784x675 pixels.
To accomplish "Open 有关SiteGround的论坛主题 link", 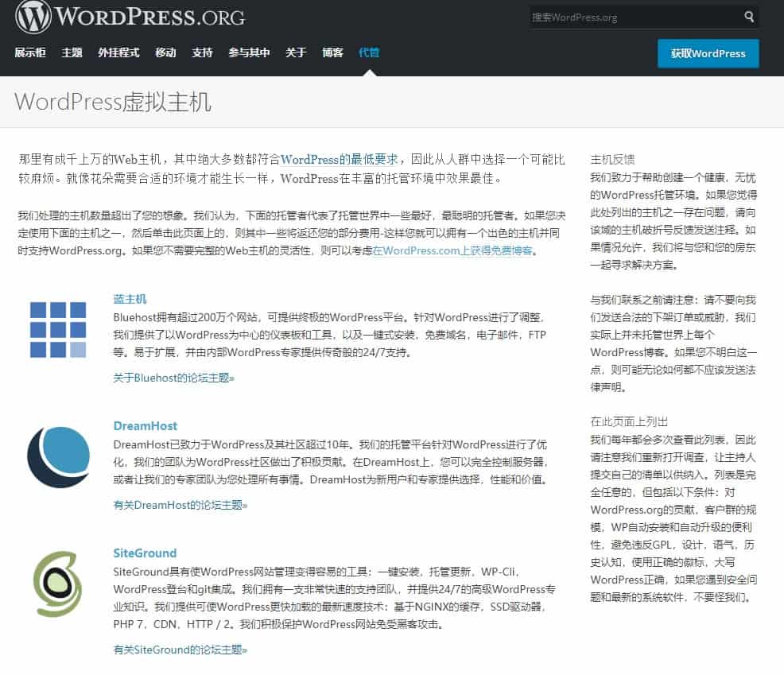I will coord(180,650).
